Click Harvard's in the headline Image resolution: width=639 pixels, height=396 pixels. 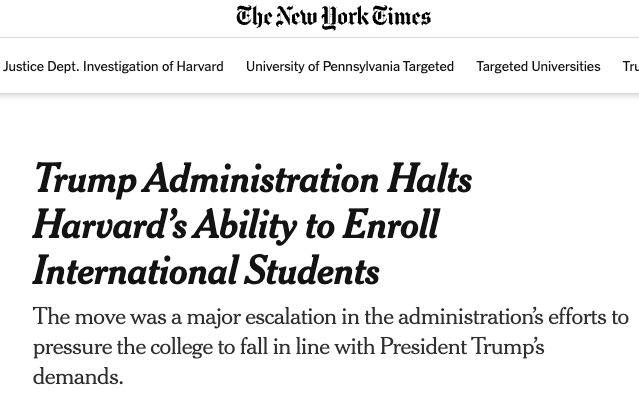[110, 225]
